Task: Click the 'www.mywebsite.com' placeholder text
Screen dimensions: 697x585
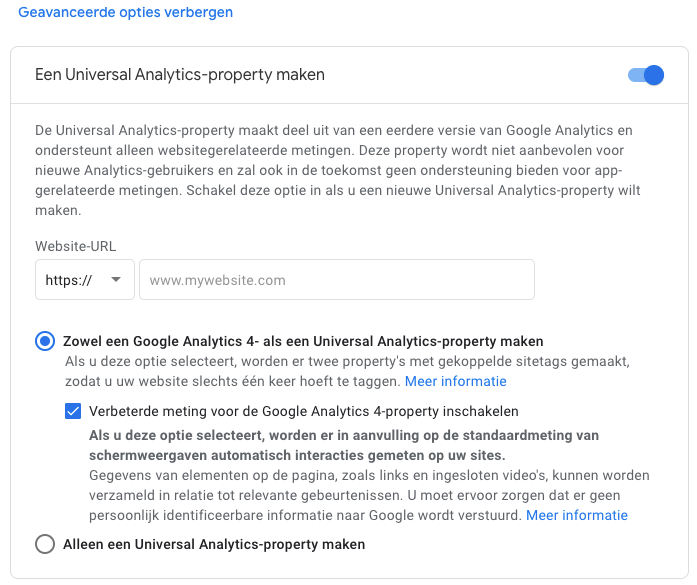Action: [x=218, y=280]
